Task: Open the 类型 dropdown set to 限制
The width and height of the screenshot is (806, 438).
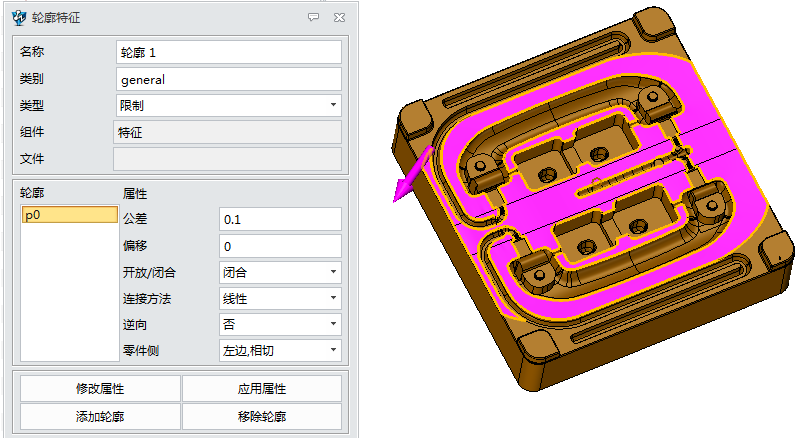Action: [229, 105]
